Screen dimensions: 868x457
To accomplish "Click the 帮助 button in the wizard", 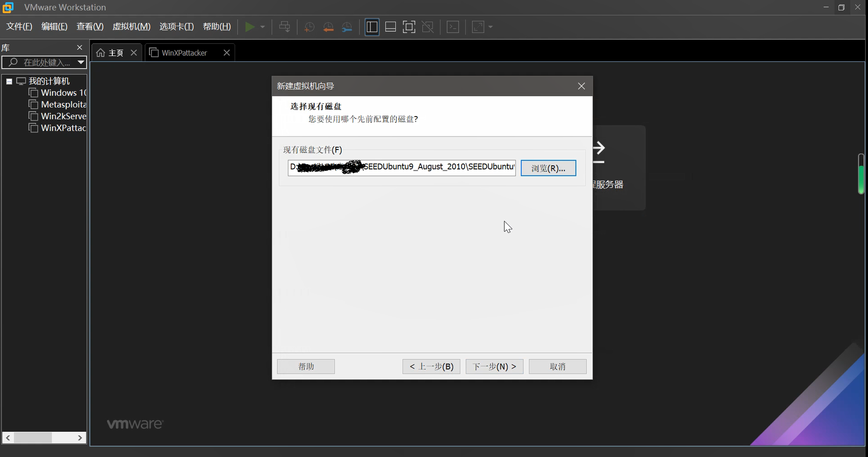I will [306, 367].
